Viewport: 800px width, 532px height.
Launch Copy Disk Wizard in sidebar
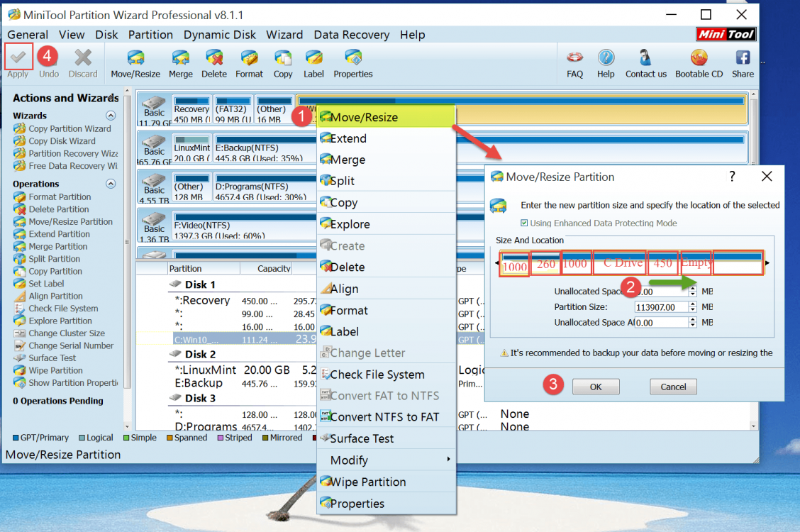tap(62, 140)
